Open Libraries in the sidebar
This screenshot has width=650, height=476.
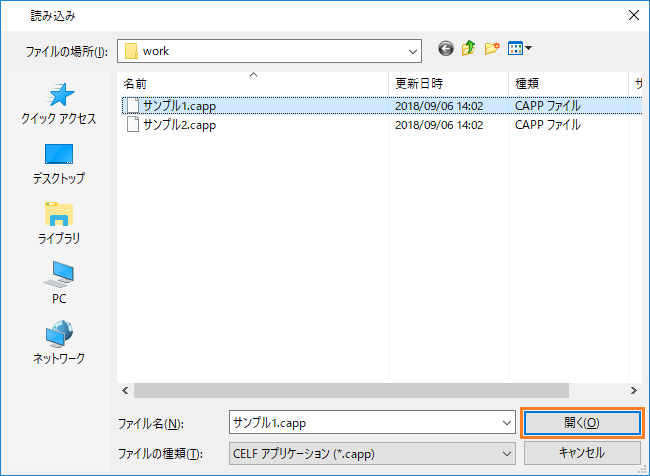(x=59, y=224)
